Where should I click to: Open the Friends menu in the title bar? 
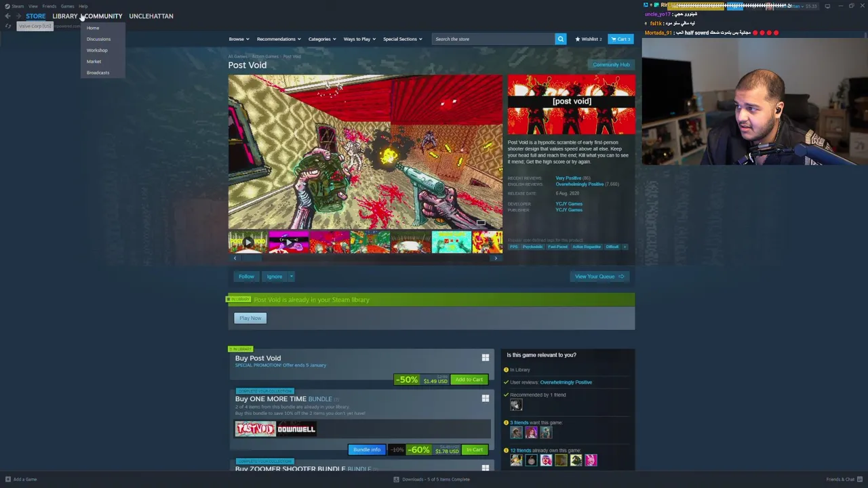(50, 6)
